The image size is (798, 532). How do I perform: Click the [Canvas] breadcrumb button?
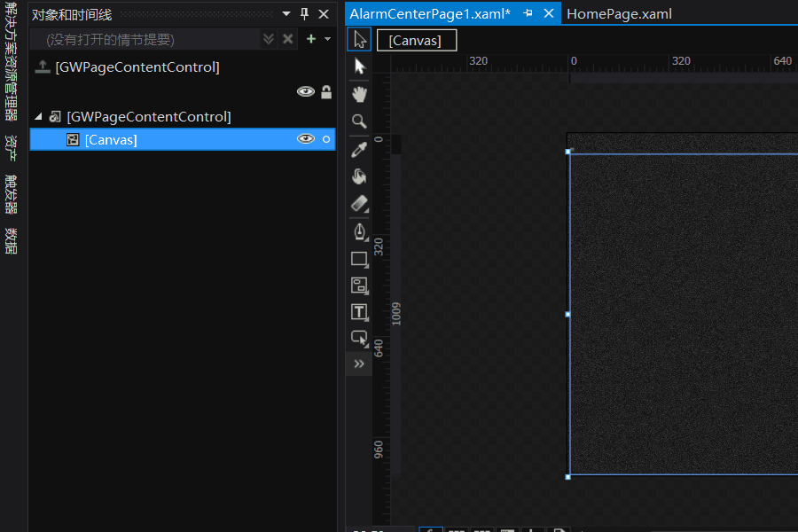coord(416,40)
